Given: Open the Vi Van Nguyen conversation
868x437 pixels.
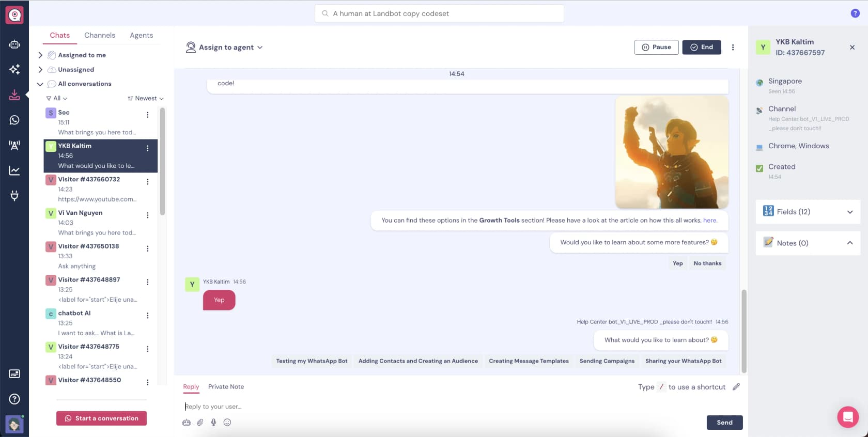Looking at the screenshot, I should (101, 223).
